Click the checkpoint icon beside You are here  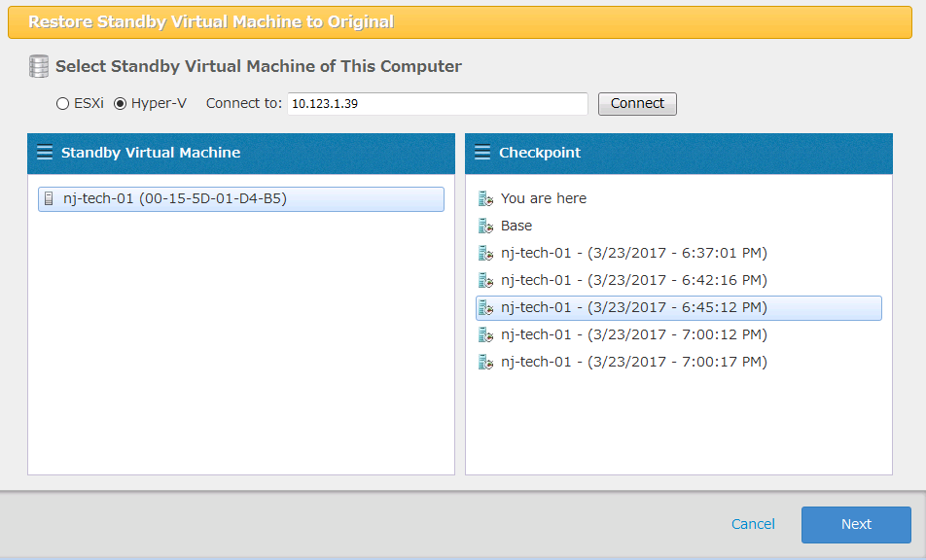(486, 198)
